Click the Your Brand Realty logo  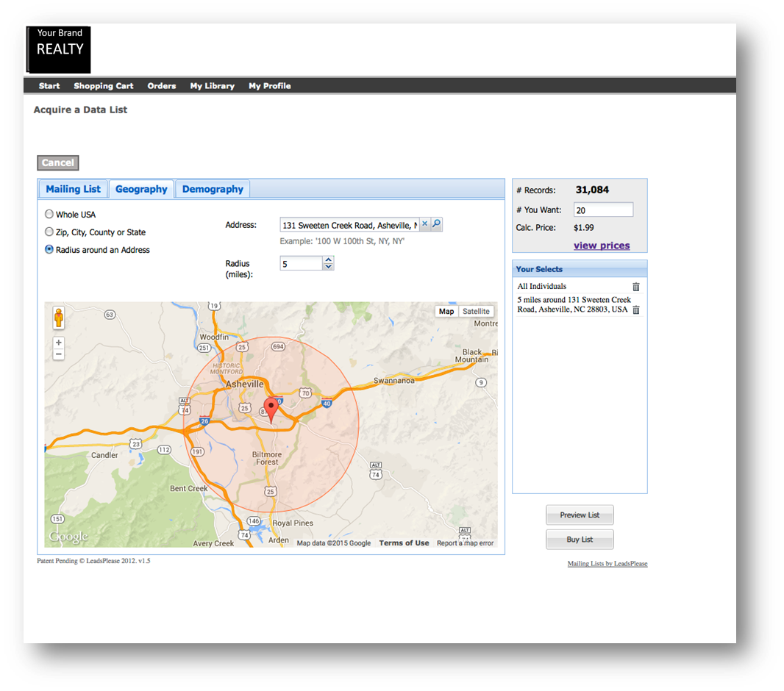coord(59,49)
